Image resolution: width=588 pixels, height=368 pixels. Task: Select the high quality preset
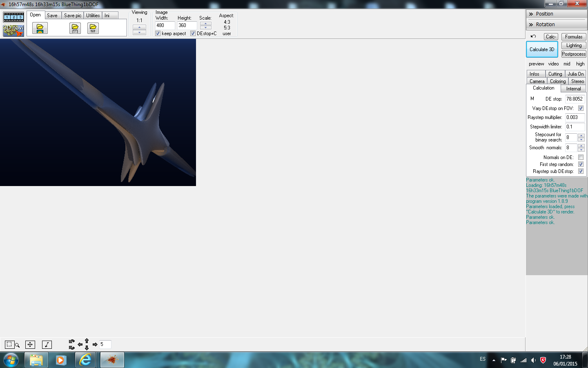tap(580, 64)
